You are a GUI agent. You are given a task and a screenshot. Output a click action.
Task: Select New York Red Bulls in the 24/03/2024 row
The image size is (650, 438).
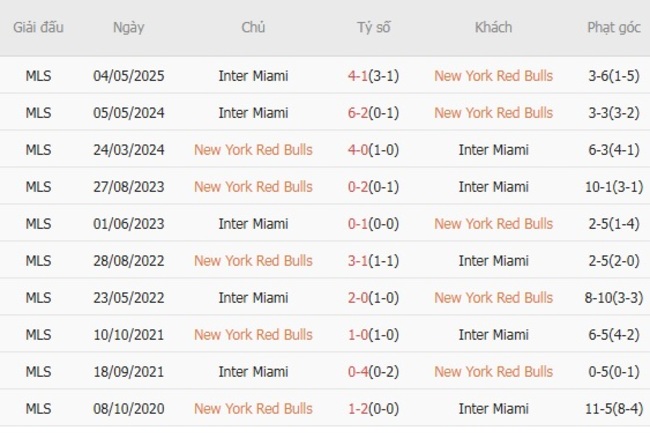click(x=253, y=150)
